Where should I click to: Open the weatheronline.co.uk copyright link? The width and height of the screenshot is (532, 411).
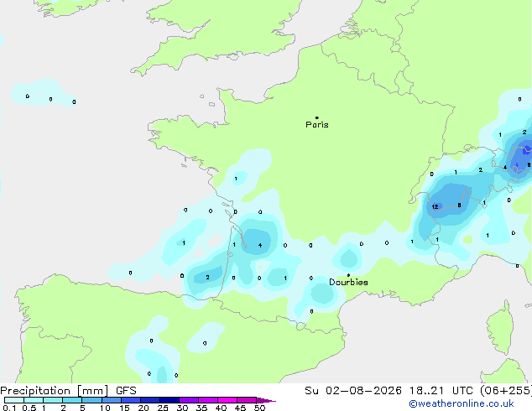(x=462, y=403)
